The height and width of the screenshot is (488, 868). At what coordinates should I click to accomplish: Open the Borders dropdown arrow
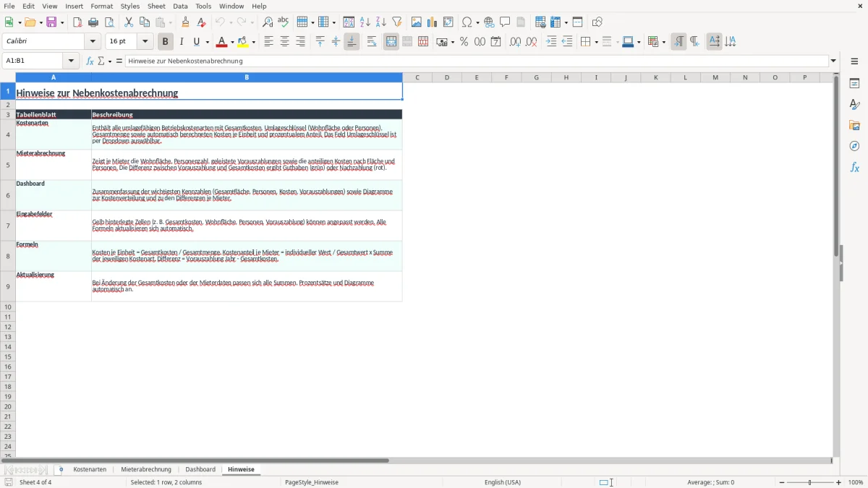point(595,42)
